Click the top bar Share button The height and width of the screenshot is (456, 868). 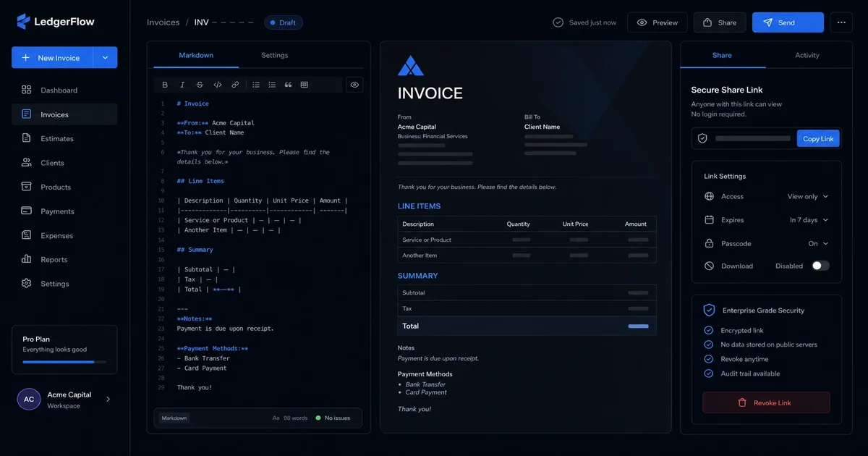(719, 22)
